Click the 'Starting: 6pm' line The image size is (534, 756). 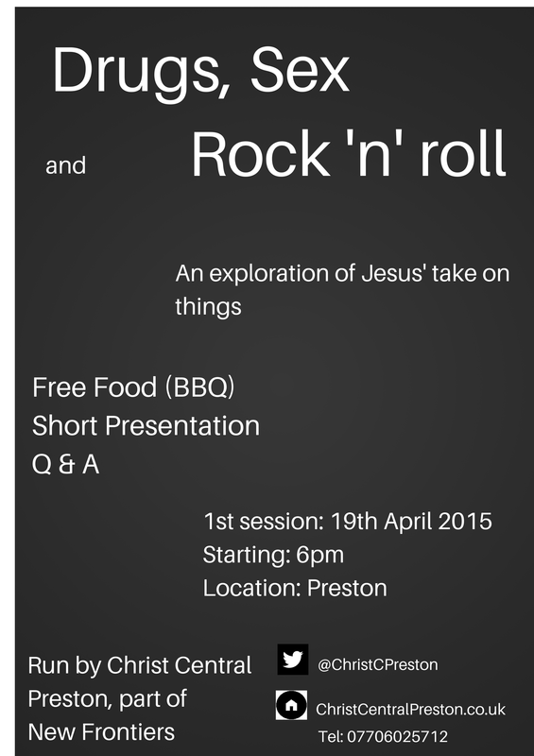(x=273, y=555)
